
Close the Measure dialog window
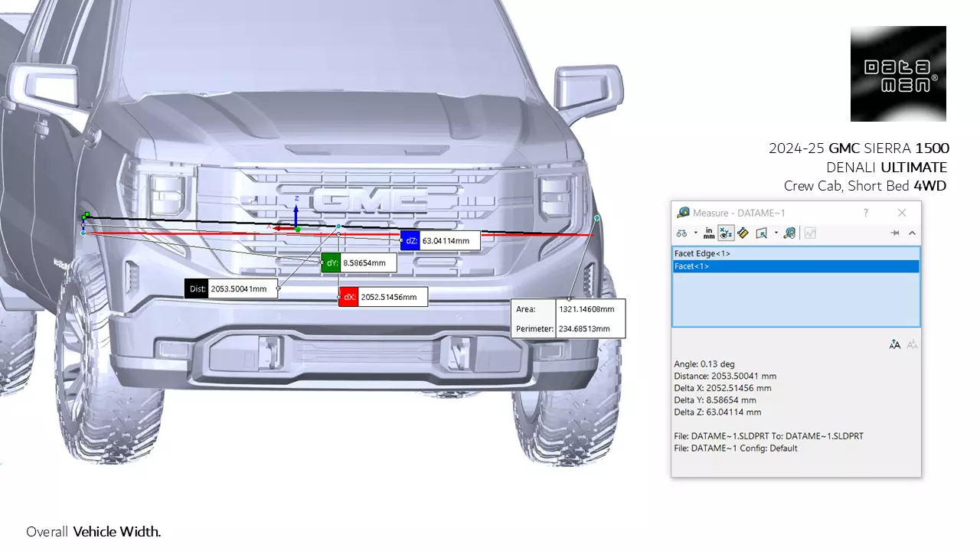(x=902, y=213)
